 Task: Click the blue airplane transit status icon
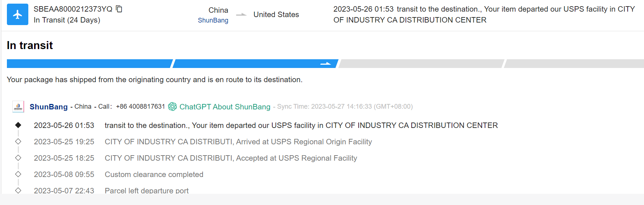pos(17,15)
